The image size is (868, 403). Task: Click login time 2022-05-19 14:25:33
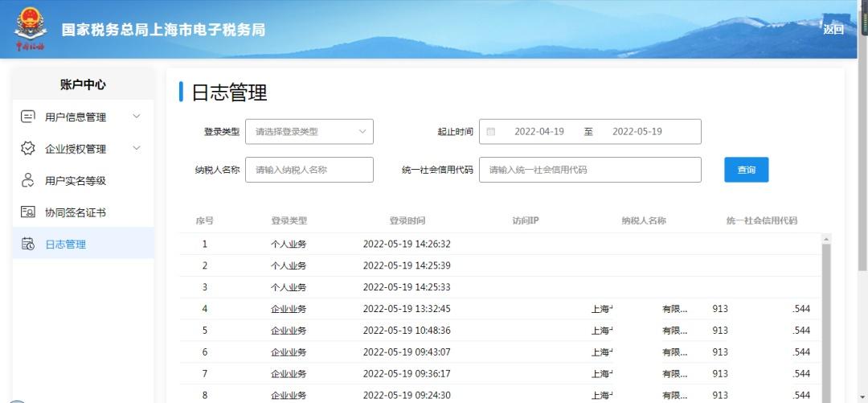(407, 287)
